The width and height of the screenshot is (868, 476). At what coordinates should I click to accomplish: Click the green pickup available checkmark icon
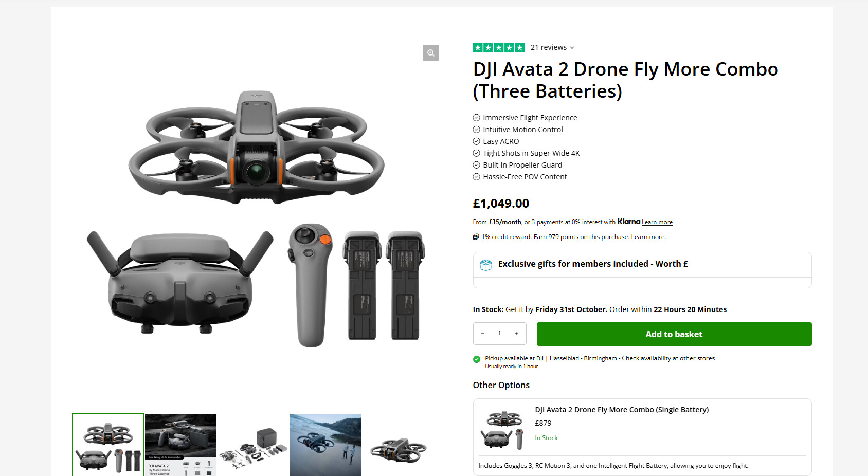(x=477, y=359)
